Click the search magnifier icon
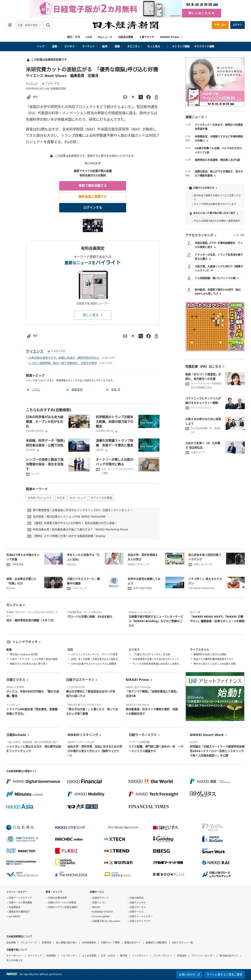This screenshot has width=251, height=980. [x=48, y=25]
